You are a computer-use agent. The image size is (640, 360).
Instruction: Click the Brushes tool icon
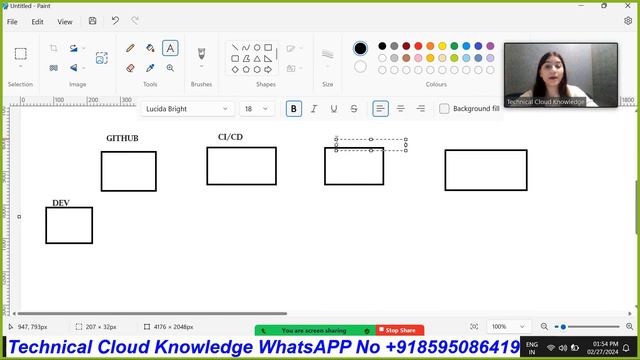(x=201, y=53)
